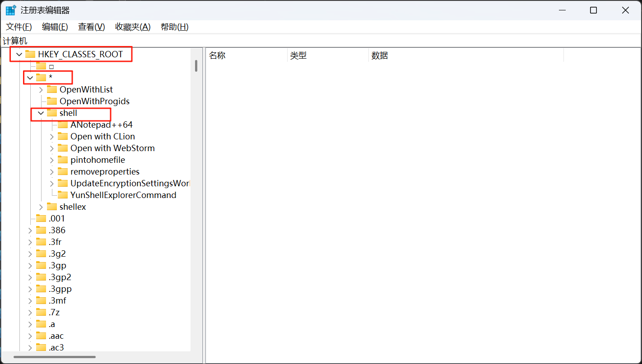This screenshot has width=642, height=364.
Task: Click the pintohomefile folder icon
Action: tap(63, 160)
